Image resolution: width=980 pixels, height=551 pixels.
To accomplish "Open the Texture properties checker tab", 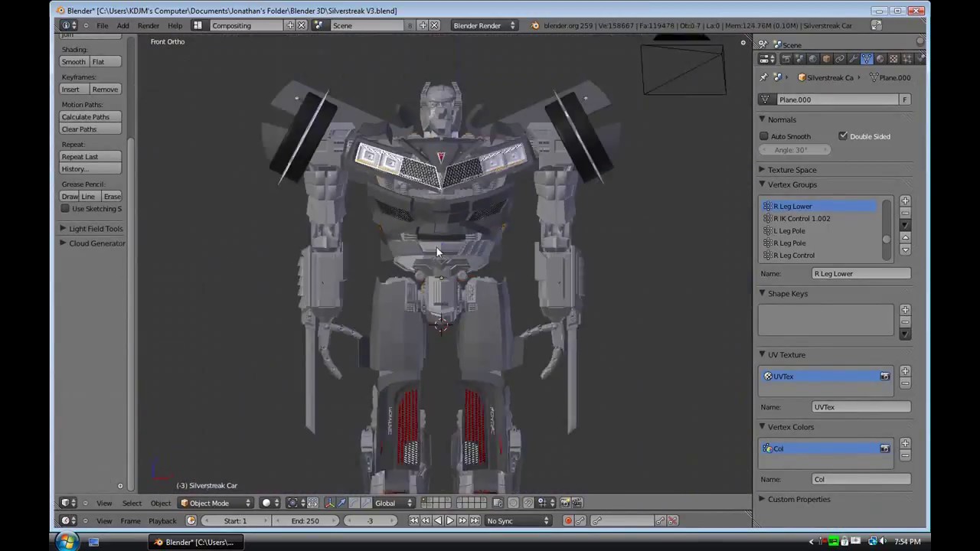I will [x=893, y=58].
